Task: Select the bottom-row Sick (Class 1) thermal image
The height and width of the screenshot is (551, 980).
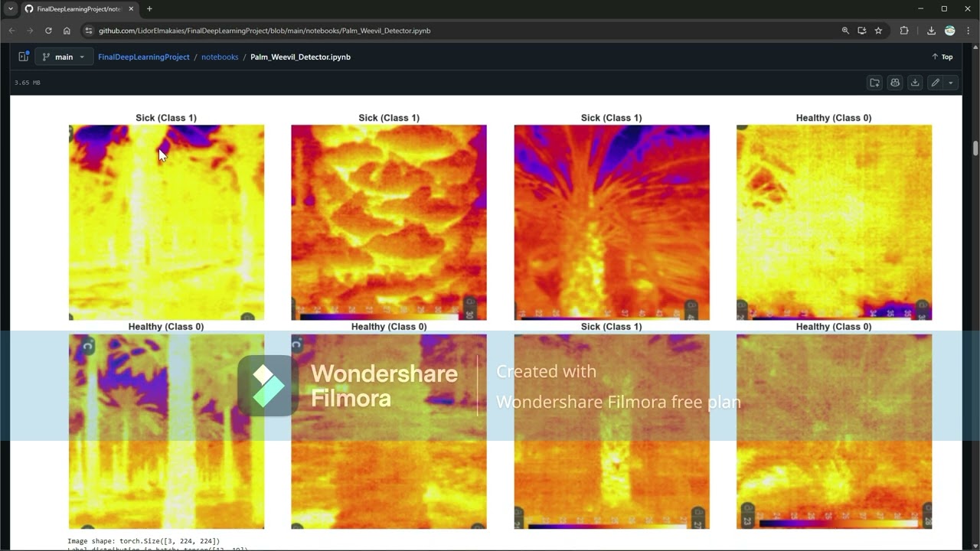Action: coord(612,431)
